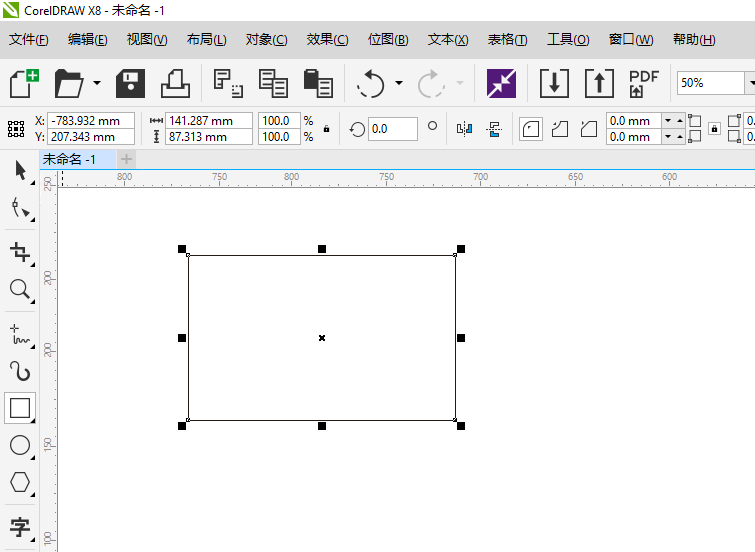755x552 pixels.
Task: Open the zoom level 50% dropdown
Action: coord(749,83)
